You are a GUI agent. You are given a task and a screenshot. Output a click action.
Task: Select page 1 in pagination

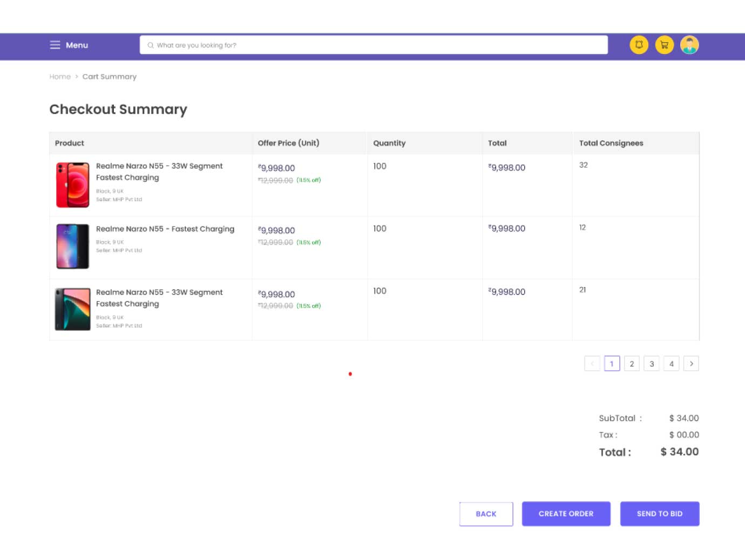pyautogui.click(x=612, y=364)
